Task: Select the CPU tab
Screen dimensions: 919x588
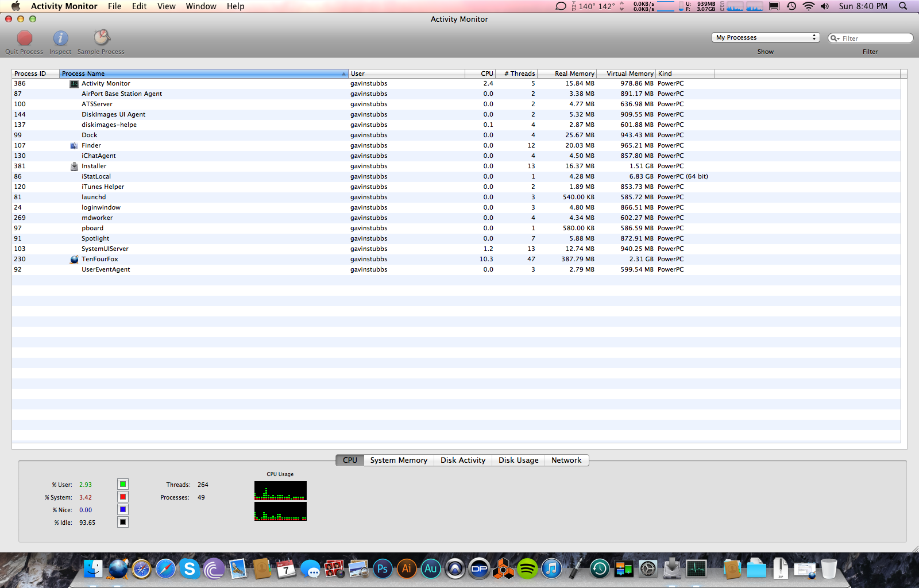Action: (x=350, y=461)
